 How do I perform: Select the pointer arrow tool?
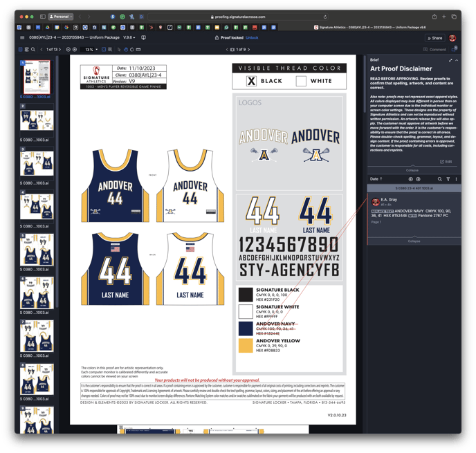point(119,50)
